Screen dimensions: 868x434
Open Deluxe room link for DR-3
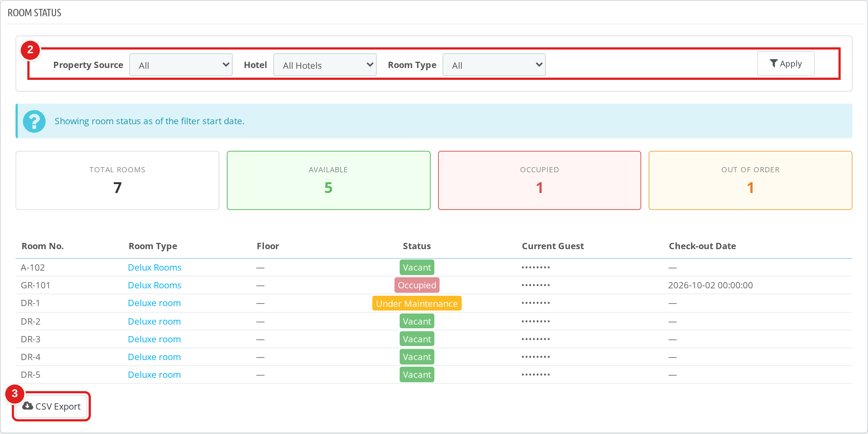tap(154, 339)
